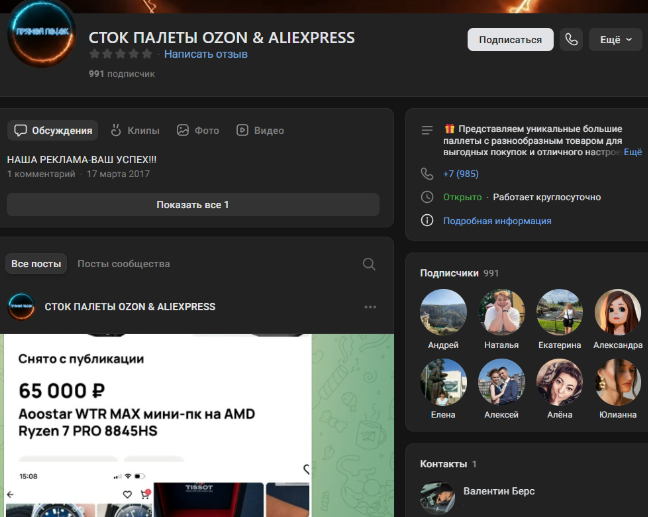Open the Ещё dropdown menu

point(615,40)
